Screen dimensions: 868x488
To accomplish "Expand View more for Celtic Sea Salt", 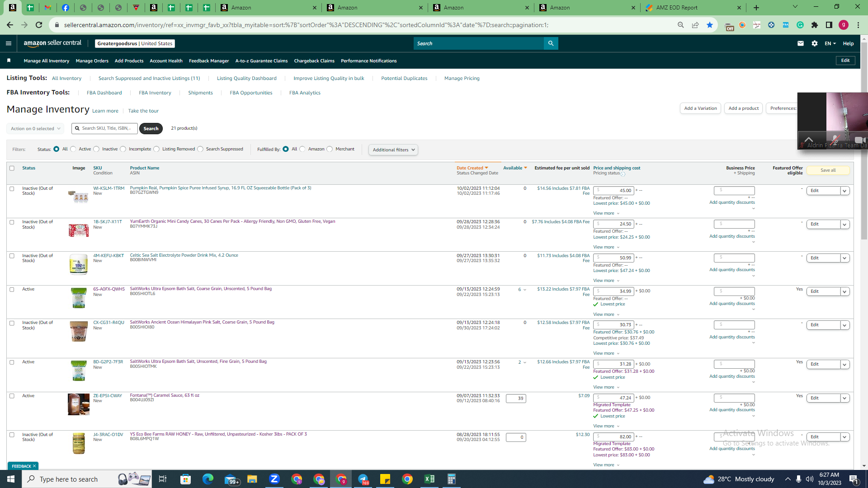I will pos(606,281).
